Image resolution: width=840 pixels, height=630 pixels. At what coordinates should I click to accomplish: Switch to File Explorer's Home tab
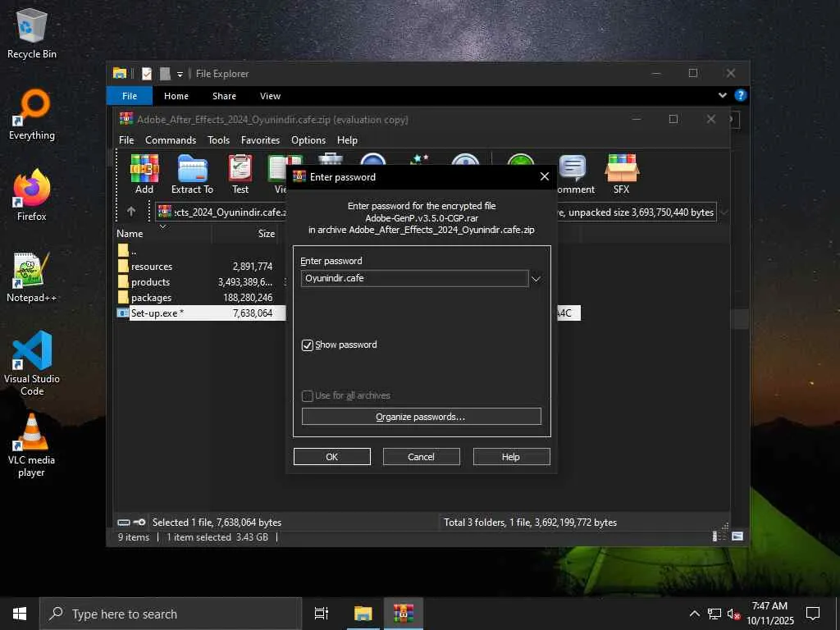click(176, 96)
